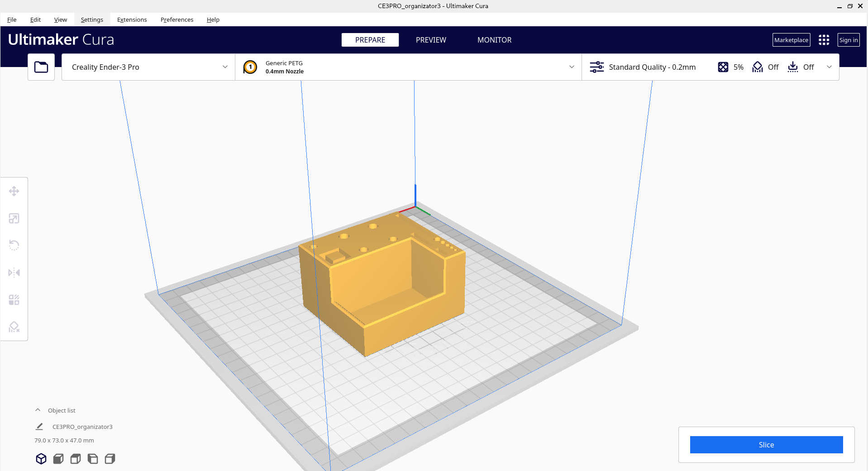The image size is (868, 471).
Task: Select CE3PRO_organizator3 in object list
Action: tap(82, 427)
